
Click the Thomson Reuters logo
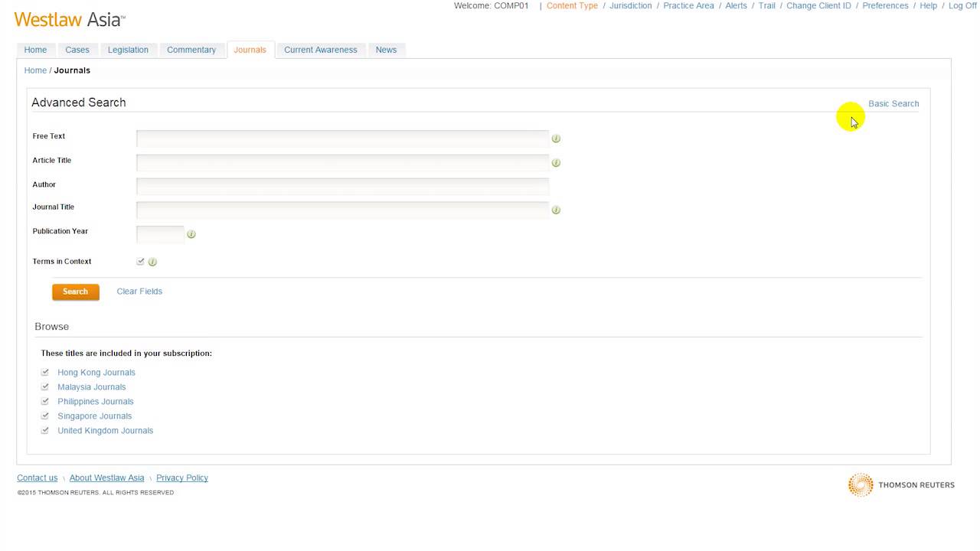(901, 485)
